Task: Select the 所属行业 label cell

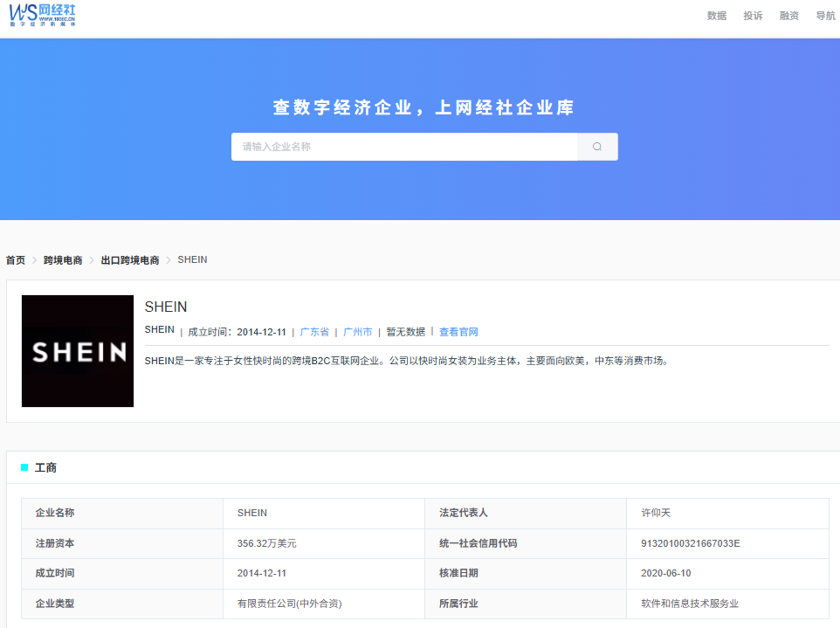Action: coord(526,604)
